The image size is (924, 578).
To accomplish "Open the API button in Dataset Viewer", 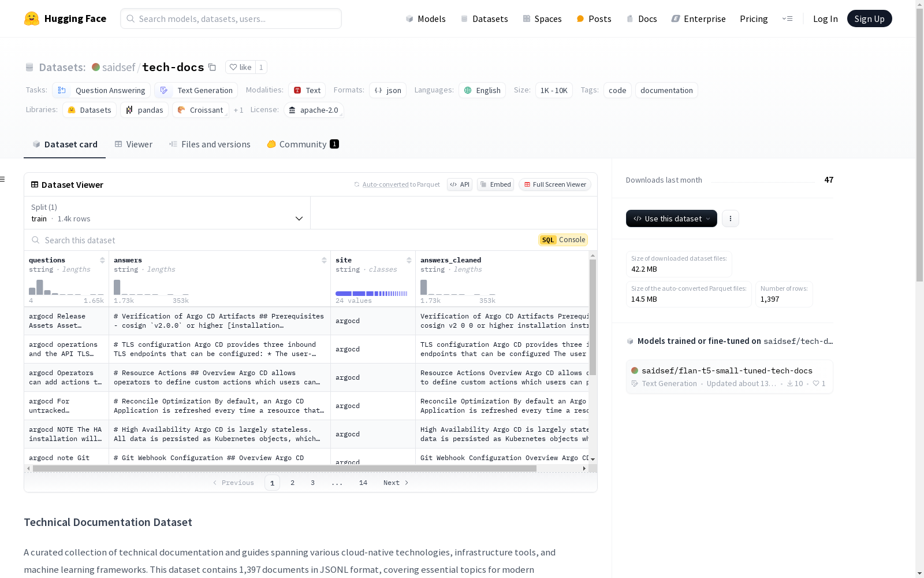I will tap(460, 184).
